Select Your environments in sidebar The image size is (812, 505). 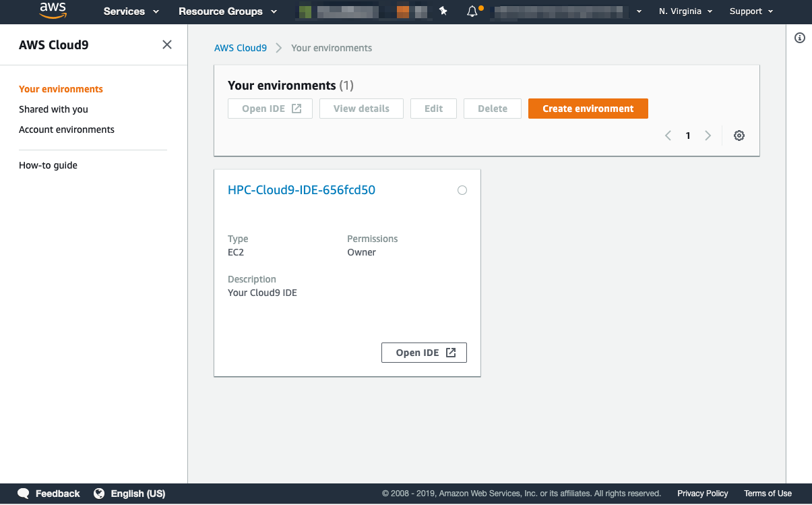[x=61, y=89]
